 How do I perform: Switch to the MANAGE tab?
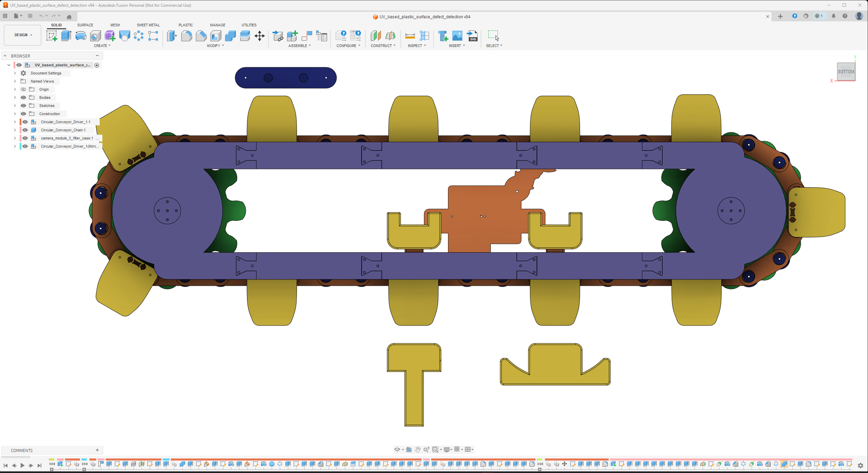pyautogui.click(x=218, y=25)
